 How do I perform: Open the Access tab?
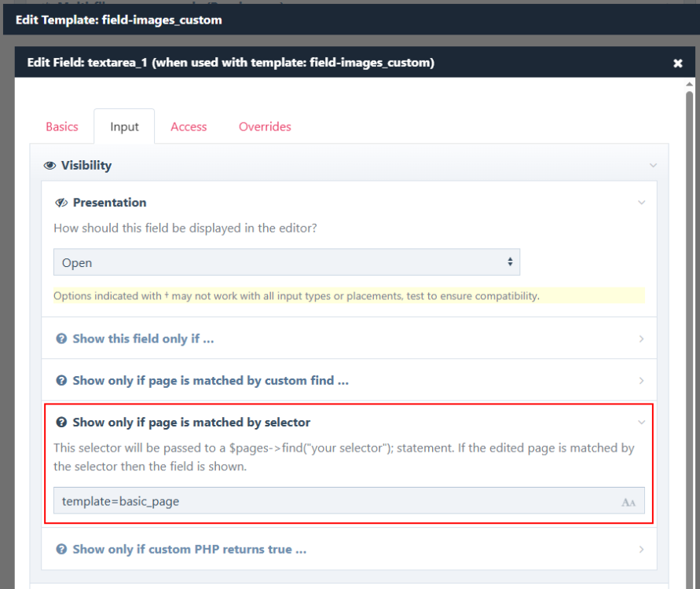(x=189, y=126)
